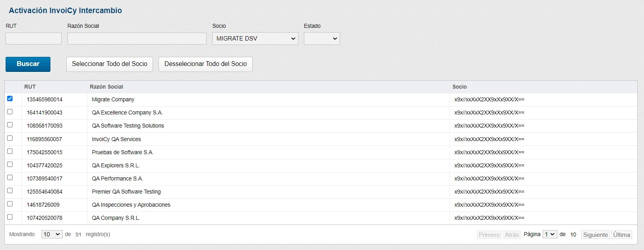Select the InvoiCy QA Services row checkbox
Image resolution: width=644 pixels, height=250 pixels.
point(10,138)
